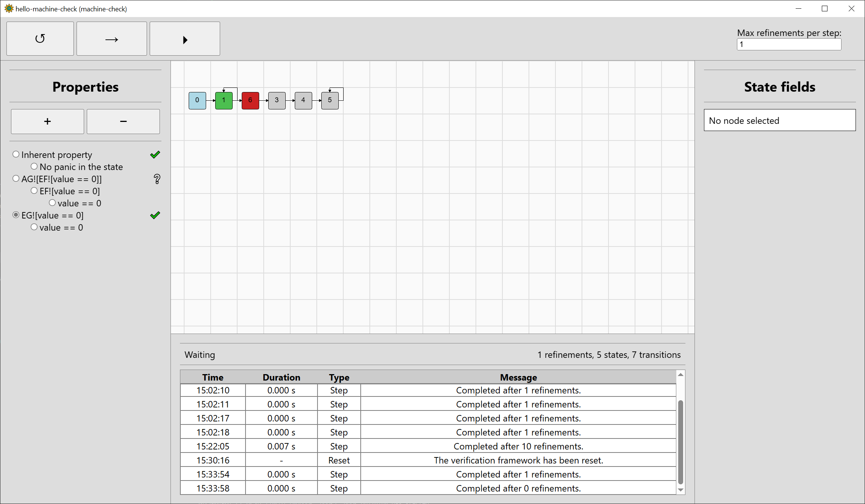Click the Reset log entry row
Viewport: 865px width, 504px height.
click(428, 460)
